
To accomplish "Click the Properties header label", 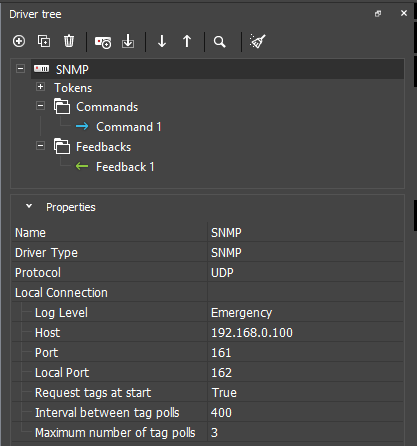I will 71,207.
